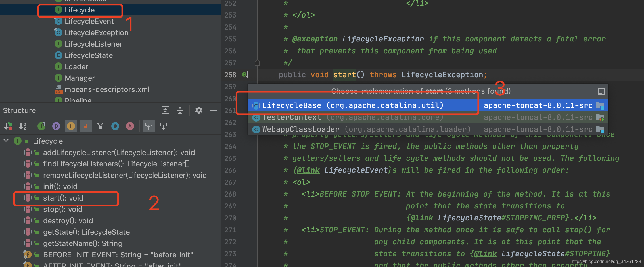Toggle Autoscroll to Source button
Viewport: 644px width, 267px height.
pos(149,126)
